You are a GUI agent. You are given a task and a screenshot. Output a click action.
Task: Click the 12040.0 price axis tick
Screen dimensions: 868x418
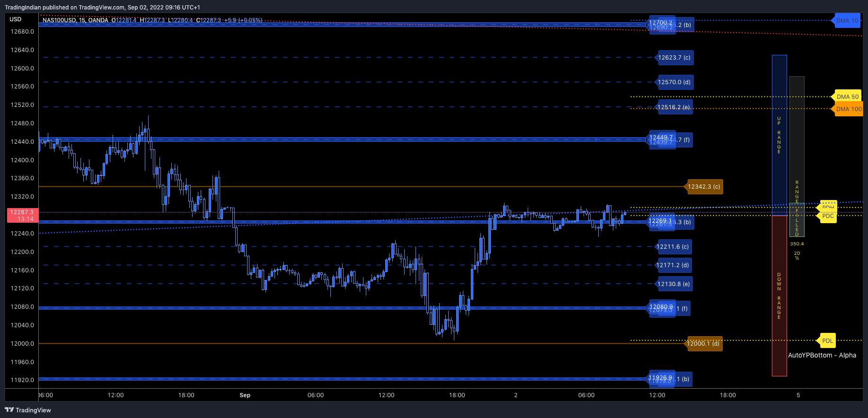click(22, 325)
